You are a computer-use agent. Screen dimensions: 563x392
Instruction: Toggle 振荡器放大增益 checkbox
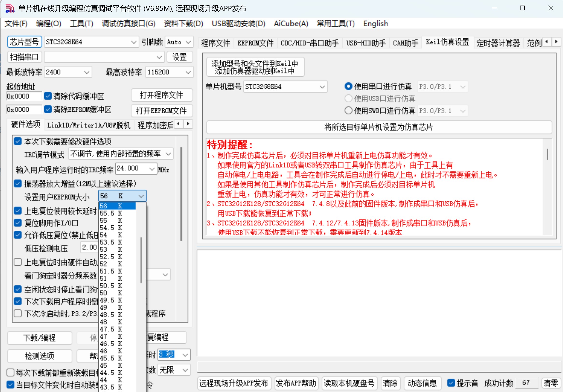point(18,184)
